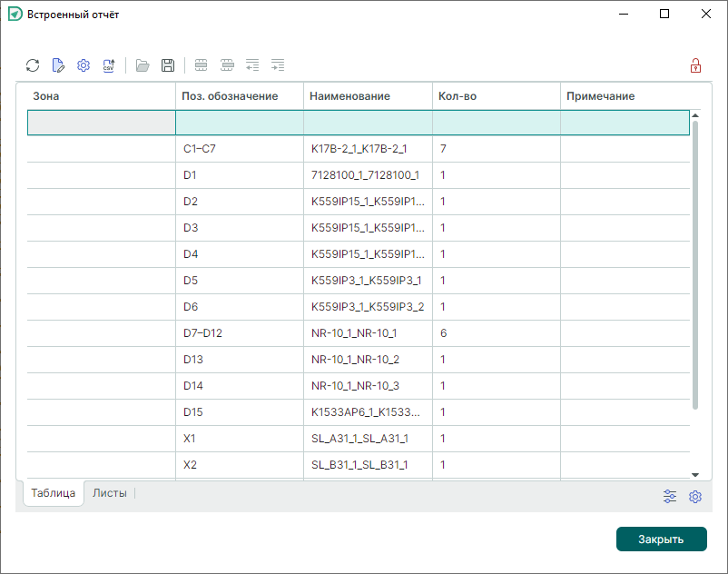Switch to the Листы tab

pos(110,493)
